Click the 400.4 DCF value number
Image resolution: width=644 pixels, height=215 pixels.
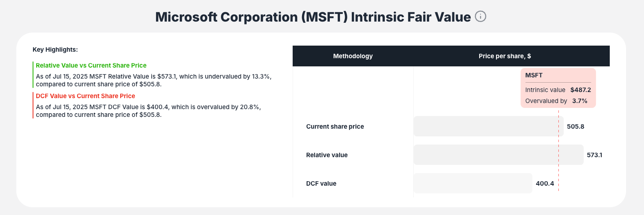(545, 184)
